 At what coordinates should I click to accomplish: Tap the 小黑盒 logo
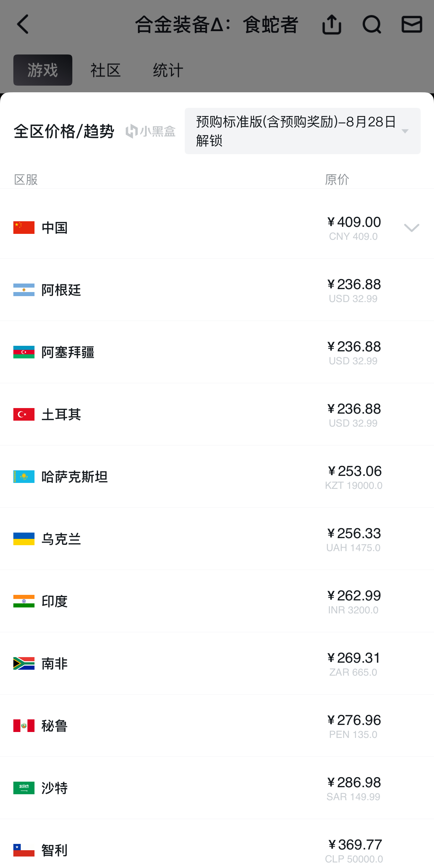pos(150,131)
